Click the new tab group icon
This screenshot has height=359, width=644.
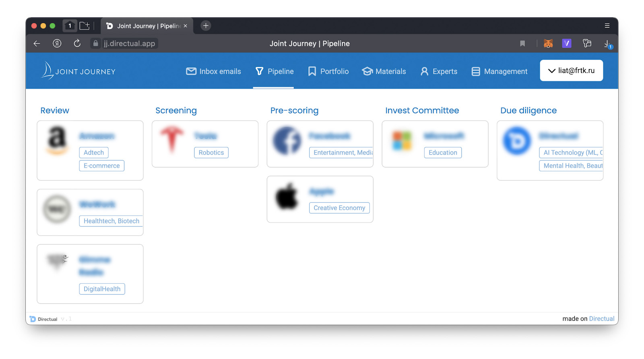(85, 26)
